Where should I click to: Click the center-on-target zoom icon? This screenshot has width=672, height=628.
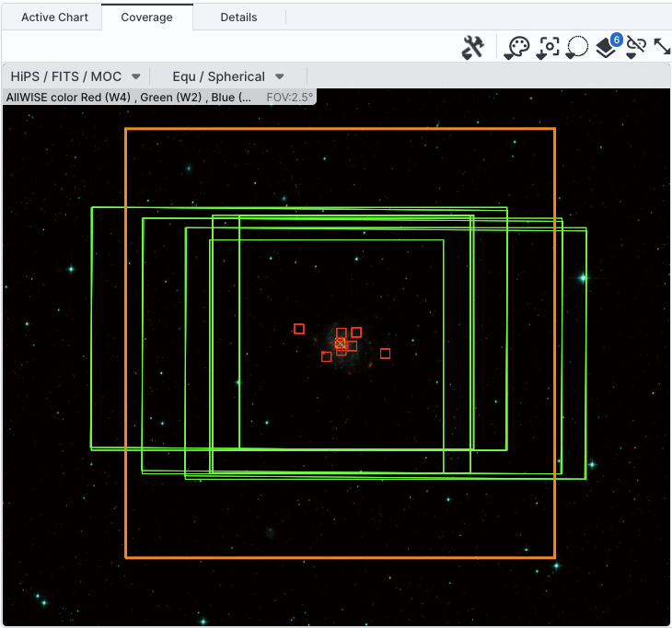click(x=548, y=47)
